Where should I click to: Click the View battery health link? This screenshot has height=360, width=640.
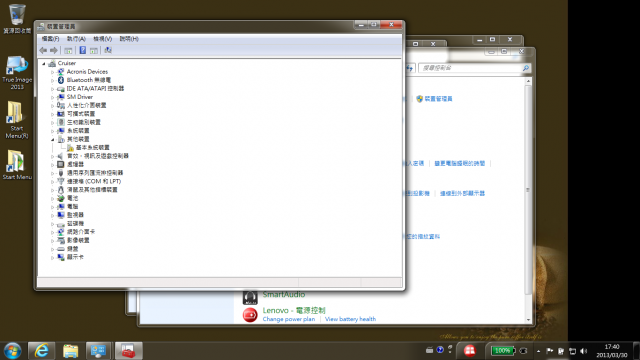click(x=350, y=319)
